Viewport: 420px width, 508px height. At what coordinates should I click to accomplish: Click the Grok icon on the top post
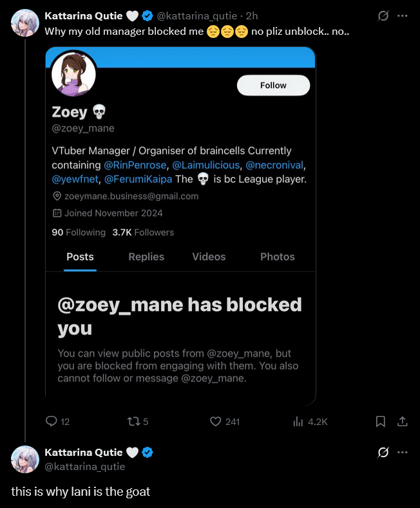(383, 16)
